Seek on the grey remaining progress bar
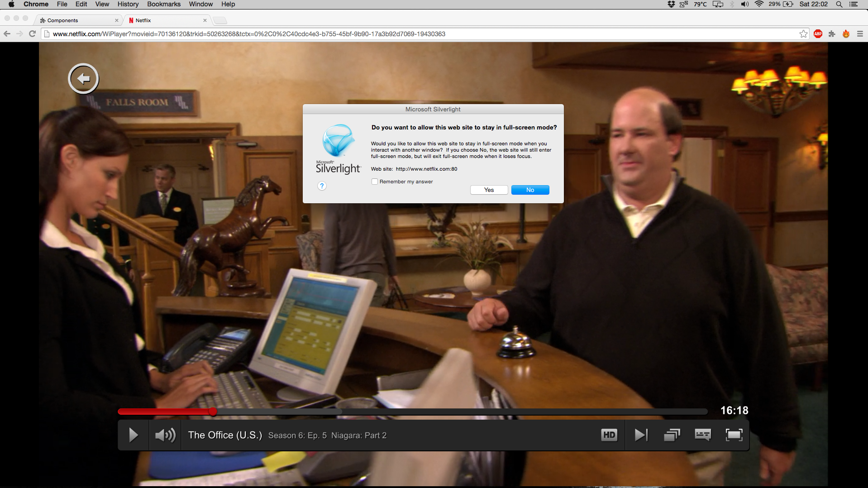Viewport: 868px width, 488px height. pyautogui.click(x=463, y=411)
